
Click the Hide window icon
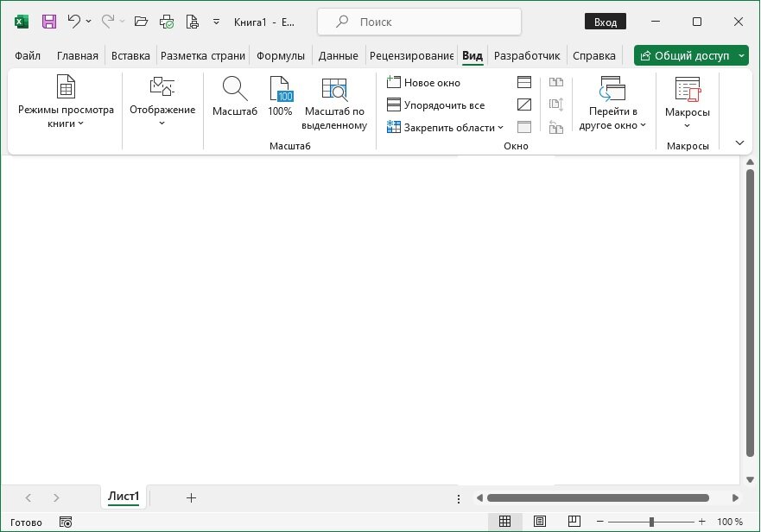pyautogui.click(x=524, y=104)
